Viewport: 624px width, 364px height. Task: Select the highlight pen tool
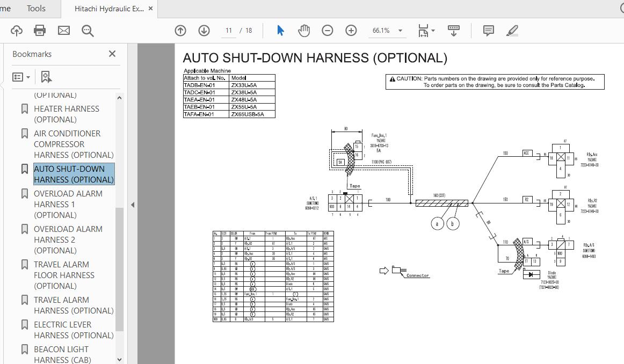pos(512,31)
